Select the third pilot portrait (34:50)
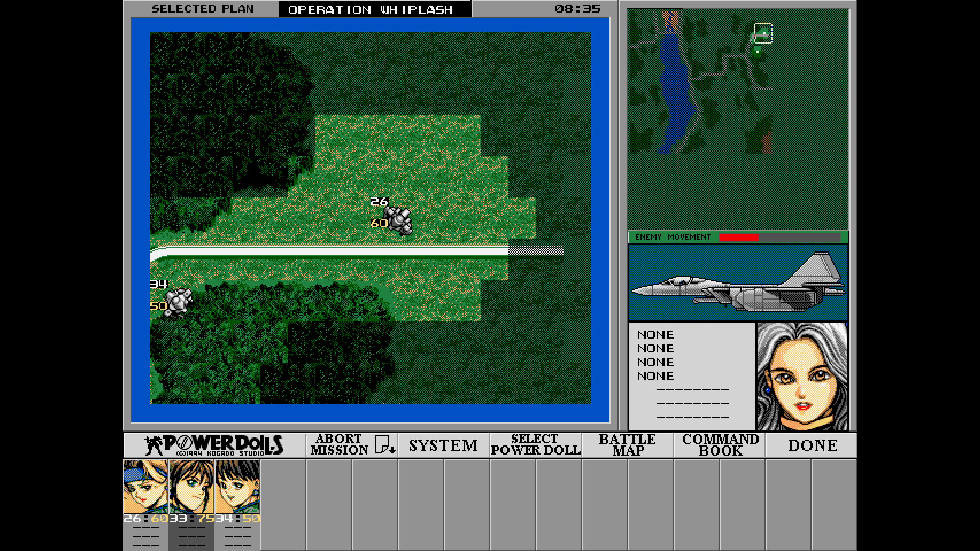The width and height of the screenshot is (980, 551). coord(237,486)
